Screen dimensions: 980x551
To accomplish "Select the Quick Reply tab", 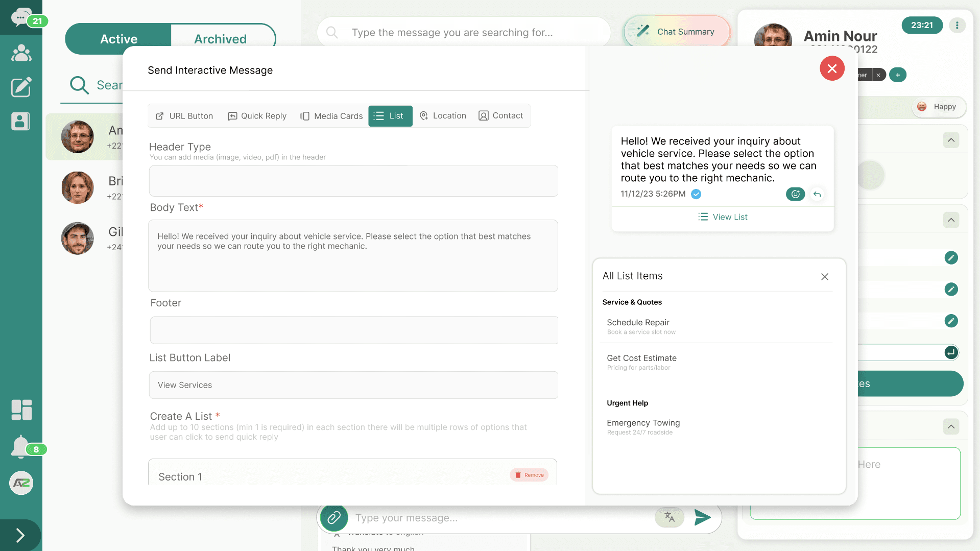I will (x=257, y=116).
